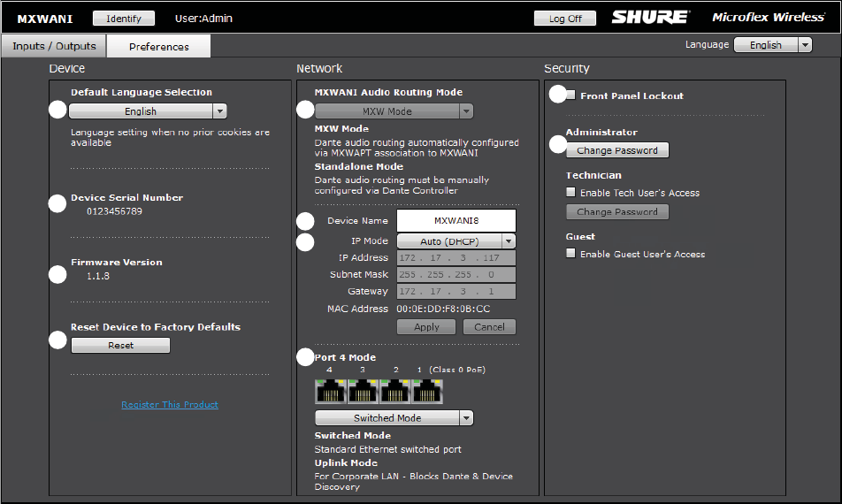Click the Device Name input field
Screen dimensions: 842x504
click(455, 221)
